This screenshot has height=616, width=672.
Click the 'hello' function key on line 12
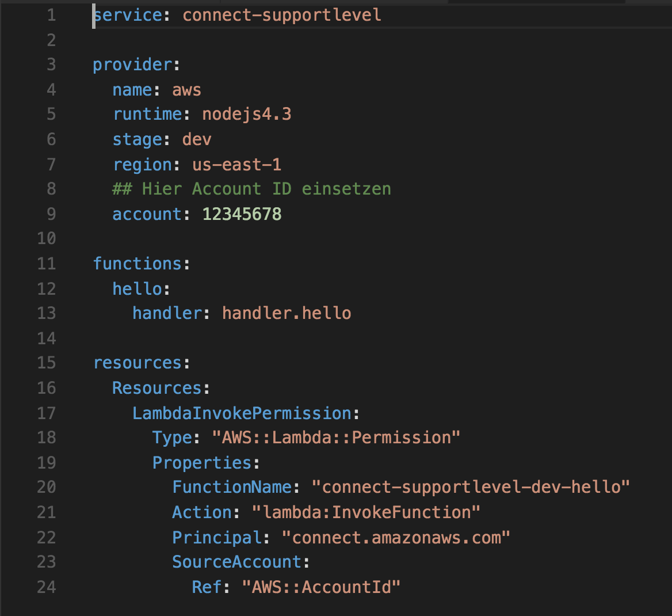point(138,289)
